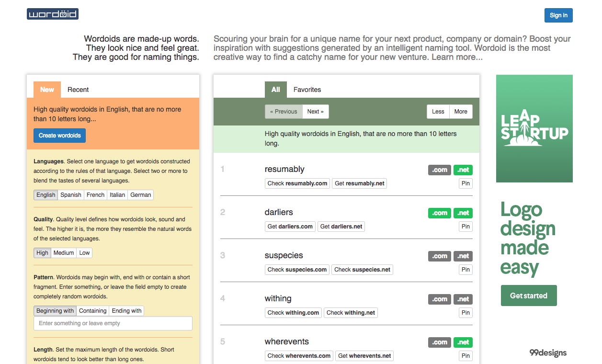The image size is (602, 364).
Task: Click the green .net badge for resumably
Action: 463,170
